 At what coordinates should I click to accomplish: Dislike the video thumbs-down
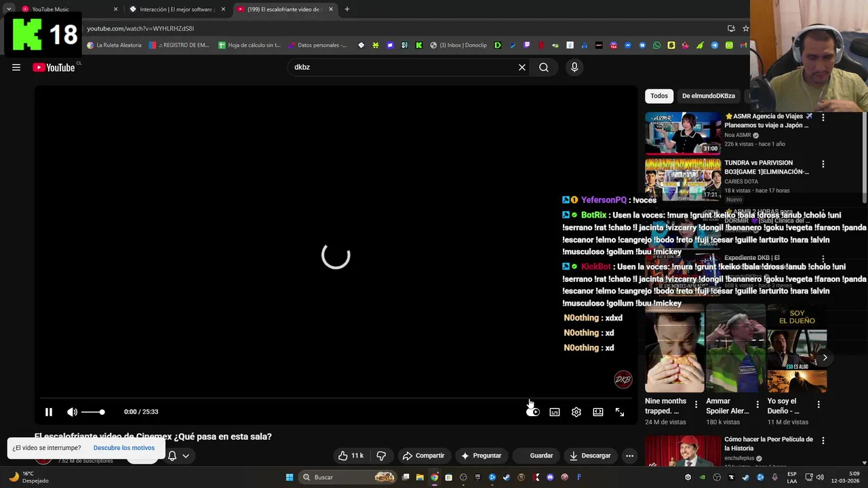point(381,455)
